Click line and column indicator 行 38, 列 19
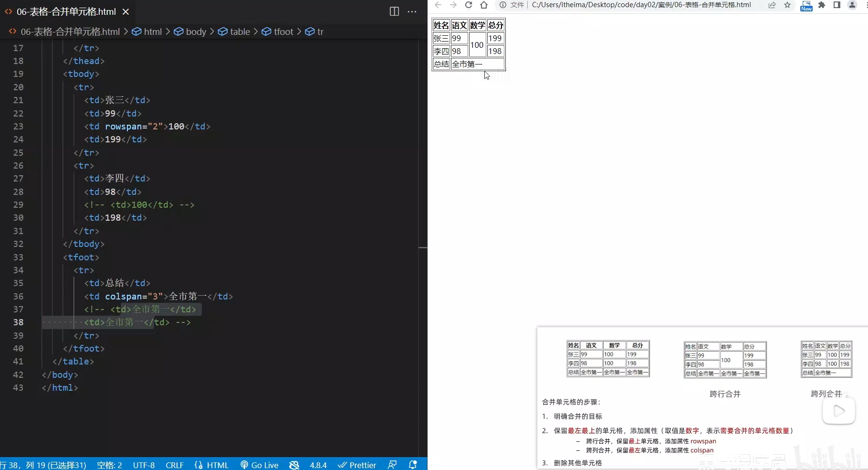This screenshot has height=470, width=868. 43,465
